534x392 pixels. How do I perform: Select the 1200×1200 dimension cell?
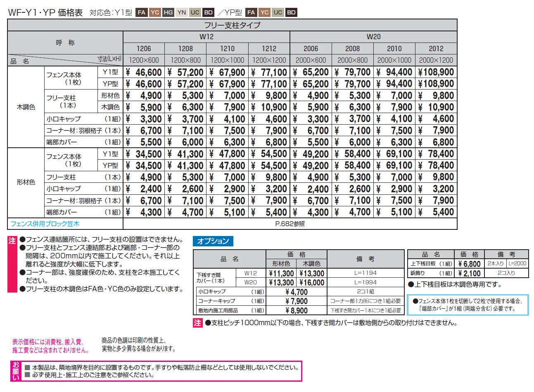pyautogui.click(x=269, y=60)
